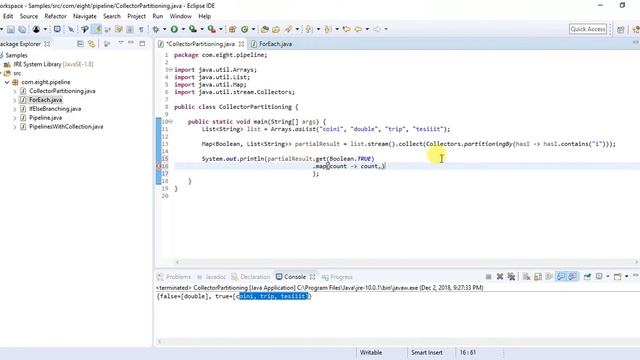
Task: Click the Back navigation arrow icon
Action: click(358, 29)
